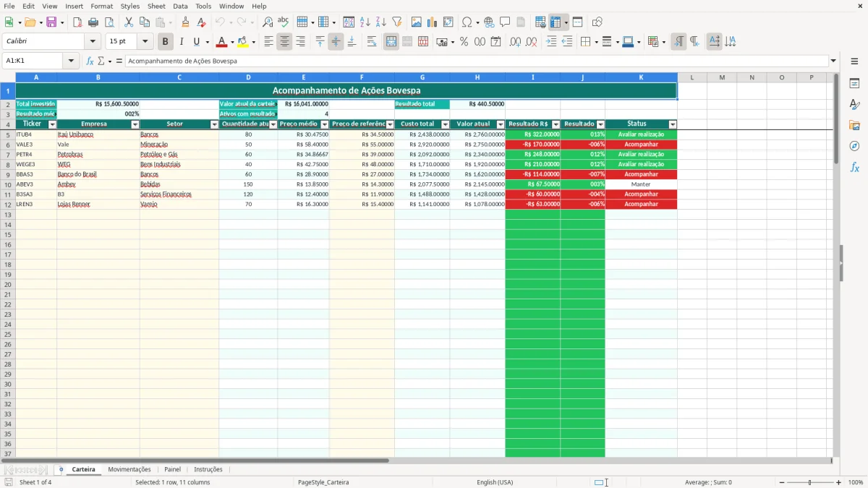
Task: Open the sidebar Properties panel icon
Action: click(x=854, y=84)
